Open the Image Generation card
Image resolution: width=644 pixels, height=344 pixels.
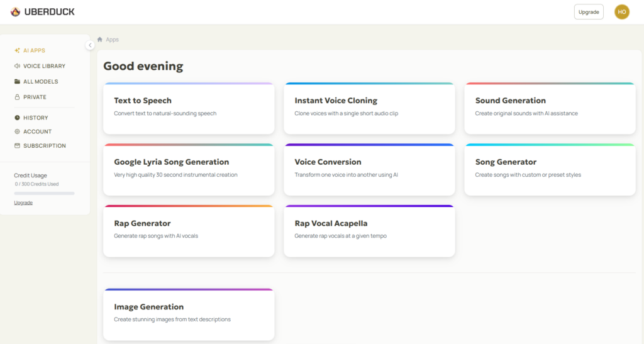click(x=189, y=314)
